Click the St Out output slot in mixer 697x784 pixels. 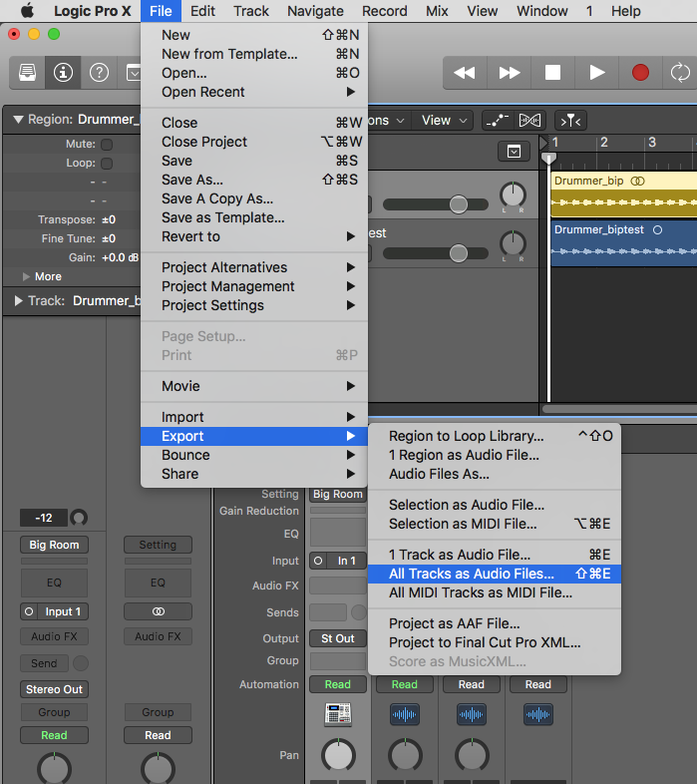338,638
